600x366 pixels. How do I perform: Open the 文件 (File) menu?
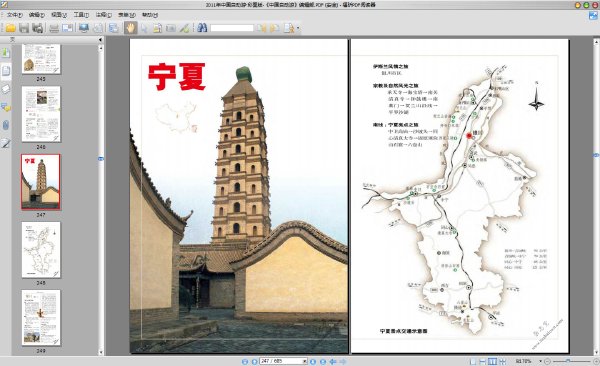pos(15,15)
